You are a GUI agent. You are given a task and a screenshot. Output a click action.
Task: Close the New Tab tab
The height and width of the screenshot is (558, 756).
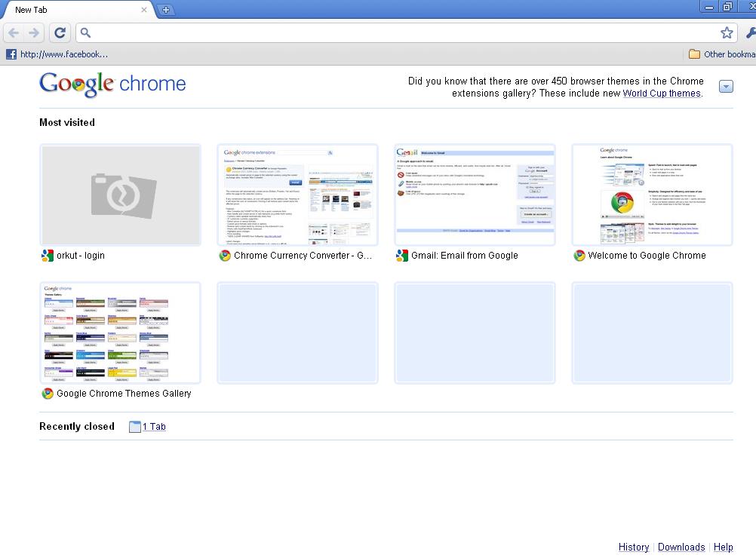click(143, 10)
